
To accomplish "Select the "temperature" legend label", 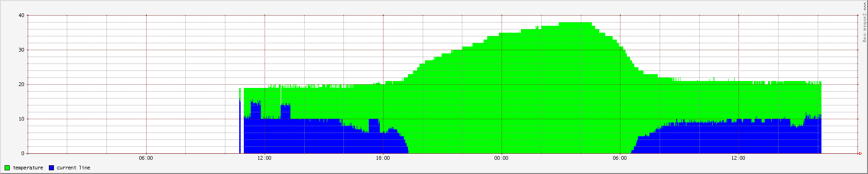I will (28, 168).
